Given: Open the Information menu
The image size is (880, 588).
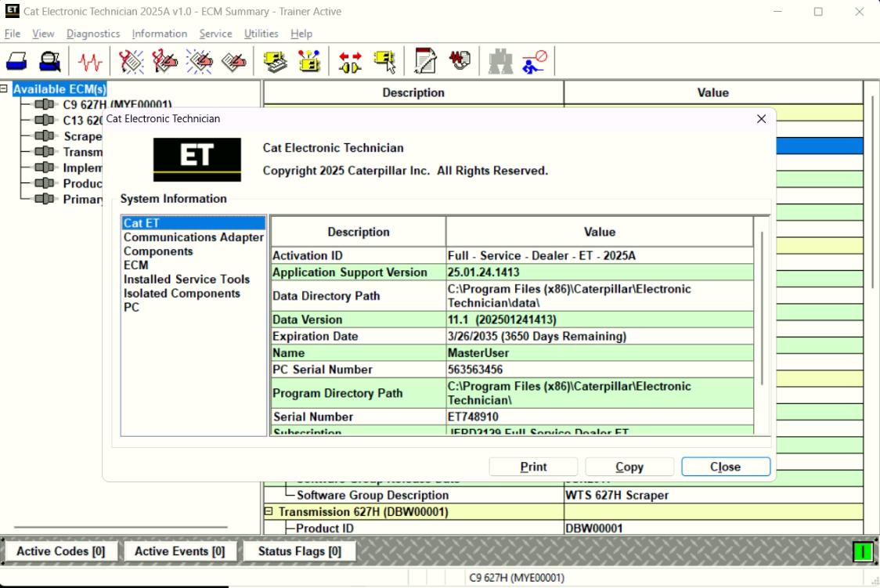Looking at the screenshot, I should tap(160, 34).
